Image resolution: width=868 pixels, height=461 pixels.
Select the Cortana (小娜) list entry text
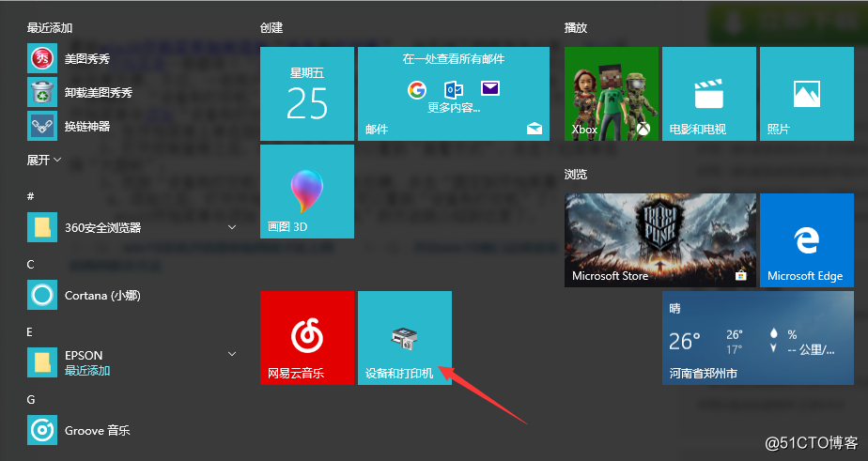click(x=102, y=296)
